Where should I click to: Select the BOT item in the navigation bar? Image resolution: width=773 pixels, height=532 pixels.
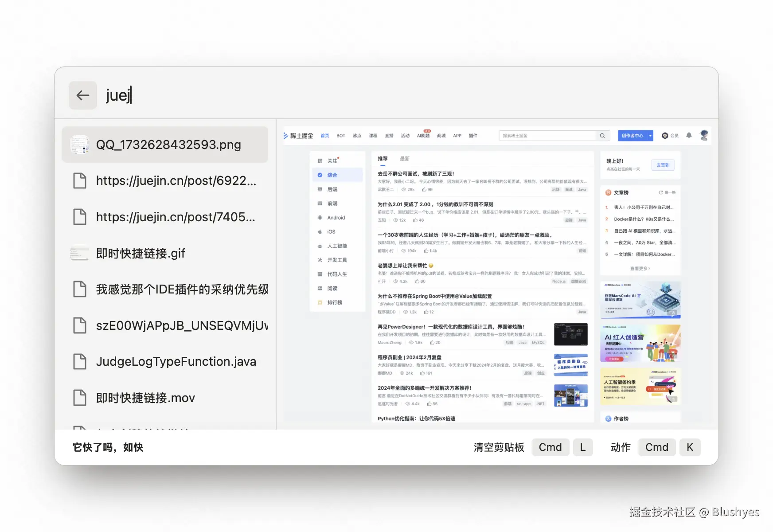pyautogui.click(x=340, y=135)
